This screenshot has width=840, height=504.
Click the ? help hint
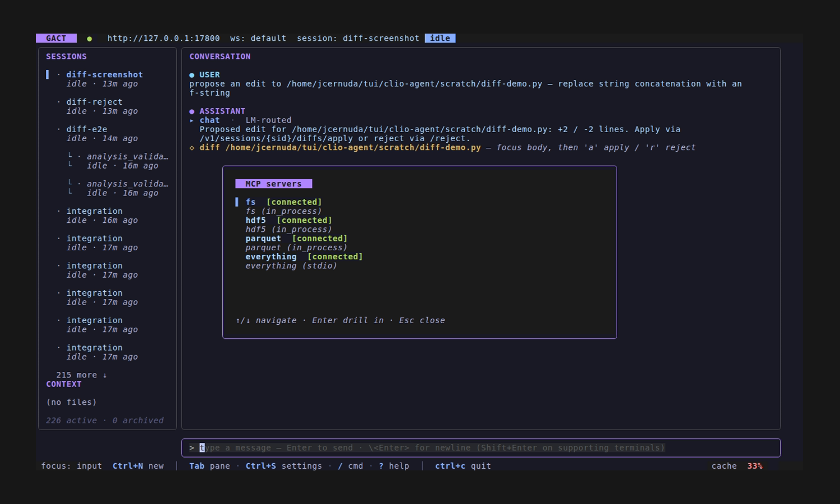(394, 466)
